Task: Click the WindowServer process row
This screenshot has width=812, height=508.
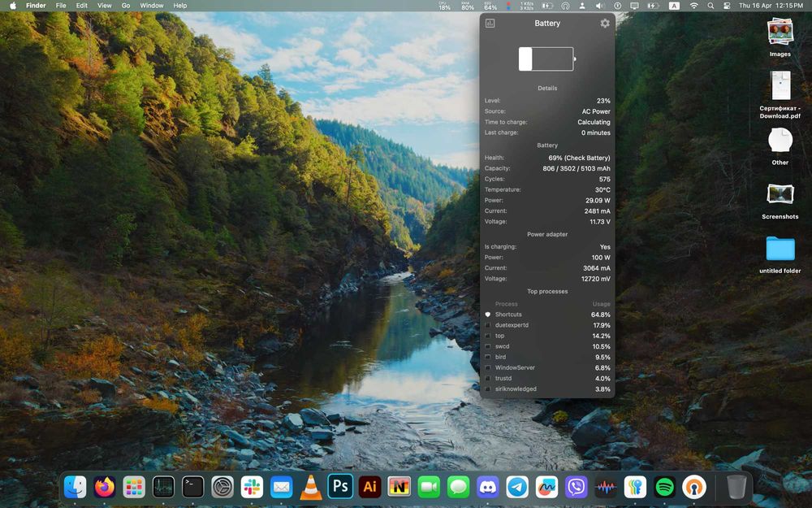Action: click(547, 368)
